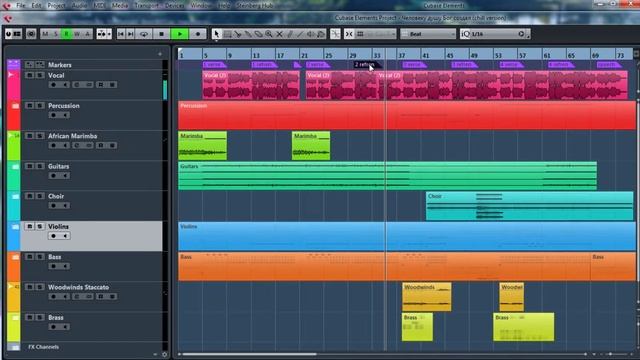
Task: Toggle the Cycle loop button
Action: 144,34
